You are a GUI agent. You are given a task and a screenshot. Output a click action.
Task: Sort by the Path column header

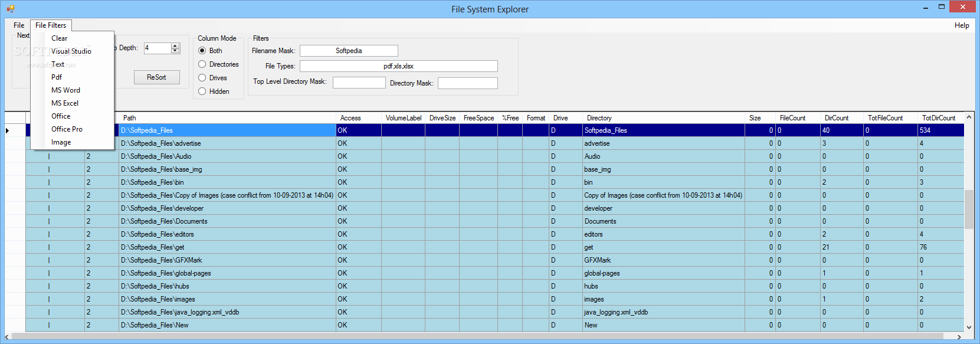227,118
